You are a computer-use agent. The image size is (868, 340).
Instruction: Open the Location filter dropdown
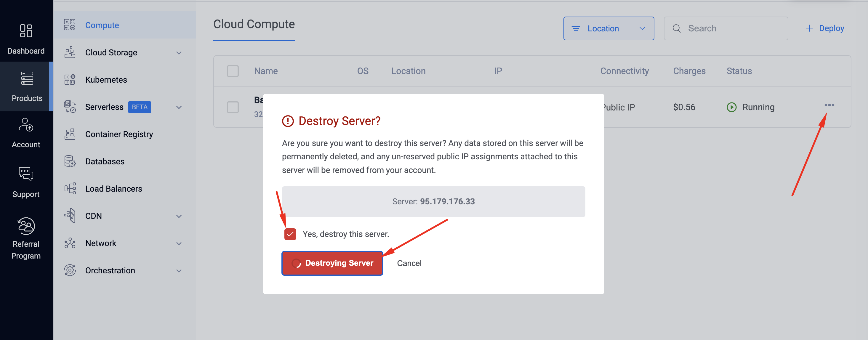[608, 29]
